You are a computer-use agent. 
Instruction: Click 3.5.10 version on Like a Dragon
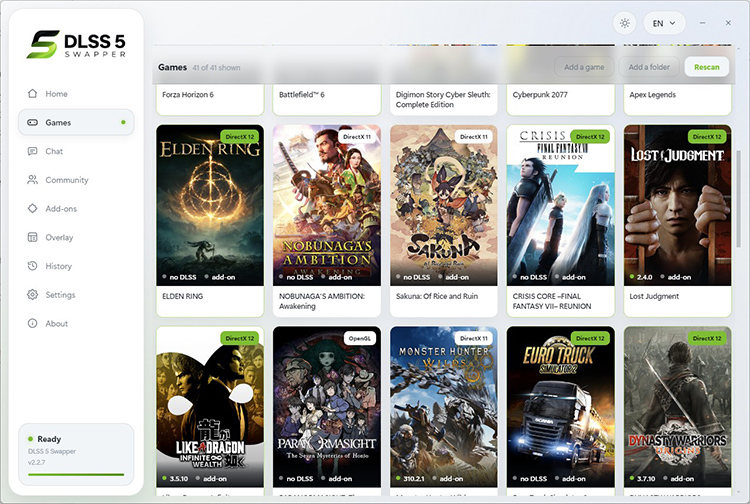pos(178,479)
